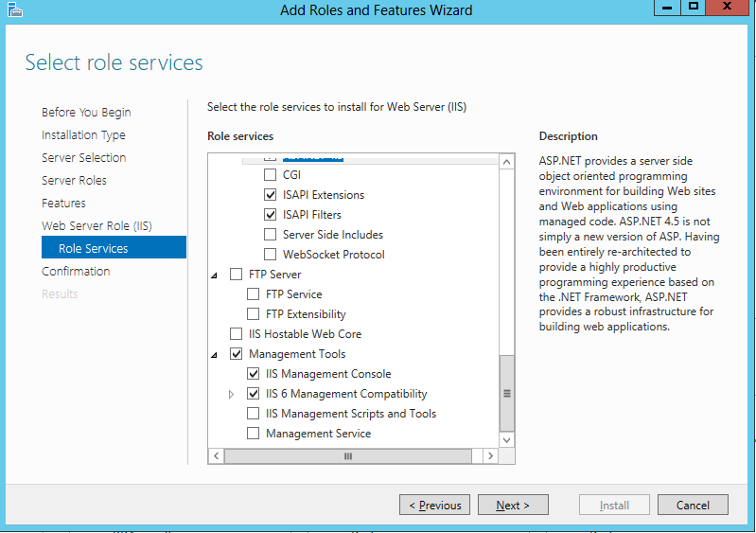Select the FTP Extensibility label
Screen dimensions: 756x533
point(306,314)
